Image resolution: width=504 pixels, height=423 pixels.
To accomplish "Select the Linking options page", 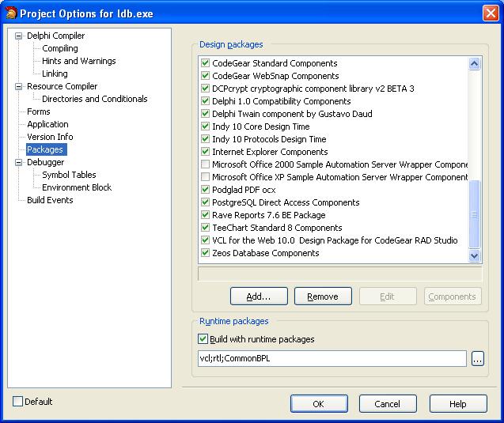I will pyautogui.click(x=55, y=74).
